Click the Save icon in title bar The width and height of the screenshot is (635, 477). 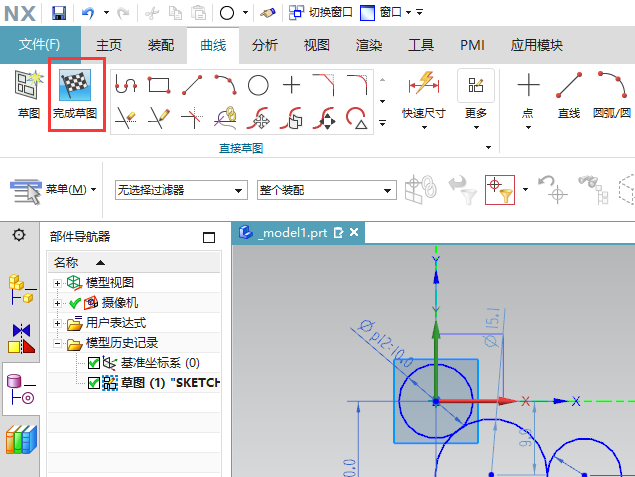59,12
